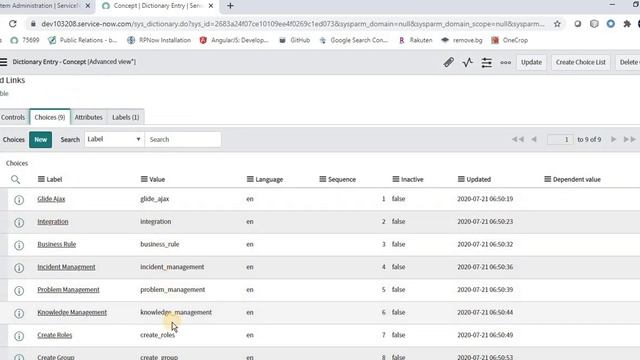The height and width of the screenshot is (360, 640).
Task: Open a new browser tab
Action: 230,6
